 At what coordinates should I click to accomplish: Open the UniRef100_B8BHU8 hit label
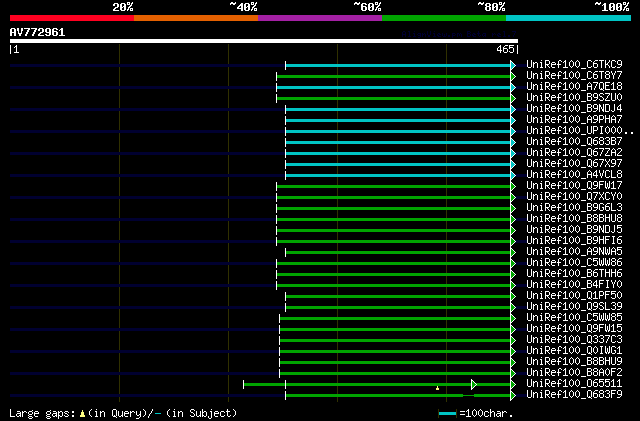(574, 219)
